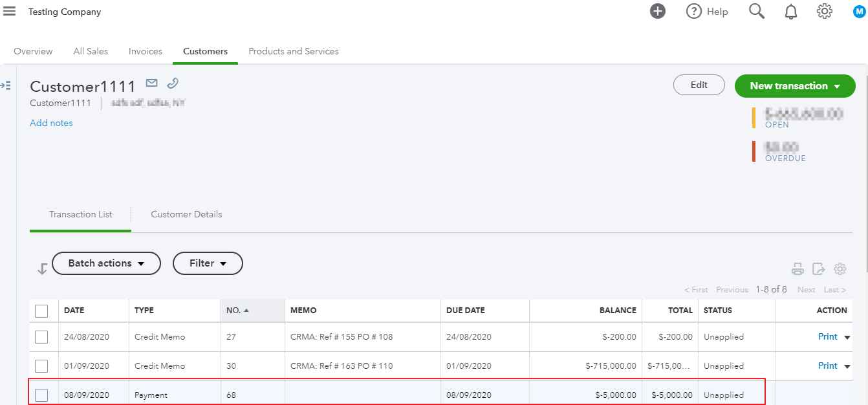Open the settings gear in header
Screen dimensions: 868x405
point(824,11)
